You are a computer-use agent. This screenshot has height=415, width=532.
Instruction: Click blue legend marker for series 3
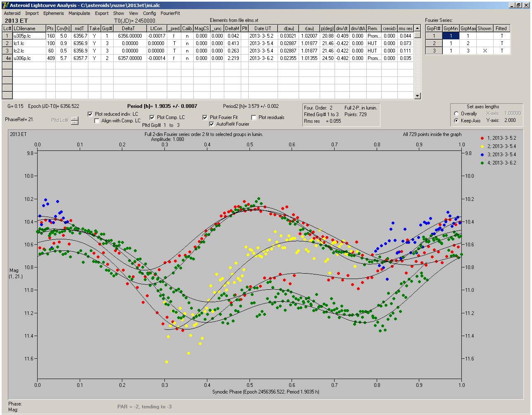[482, 155]
